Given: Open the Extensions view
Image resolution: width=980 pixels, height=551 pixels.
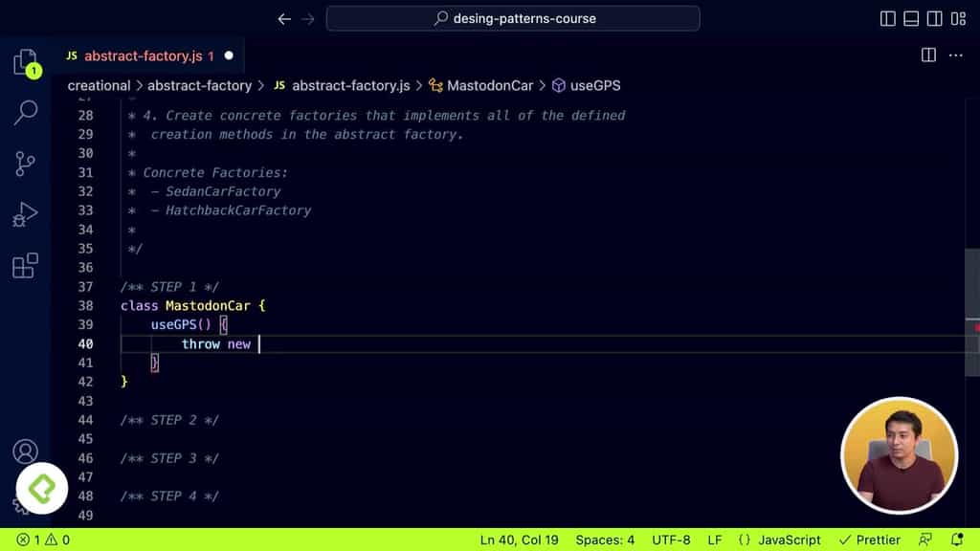Looking at the screenshot, I should pyautogui.click(x=25, y=267).
